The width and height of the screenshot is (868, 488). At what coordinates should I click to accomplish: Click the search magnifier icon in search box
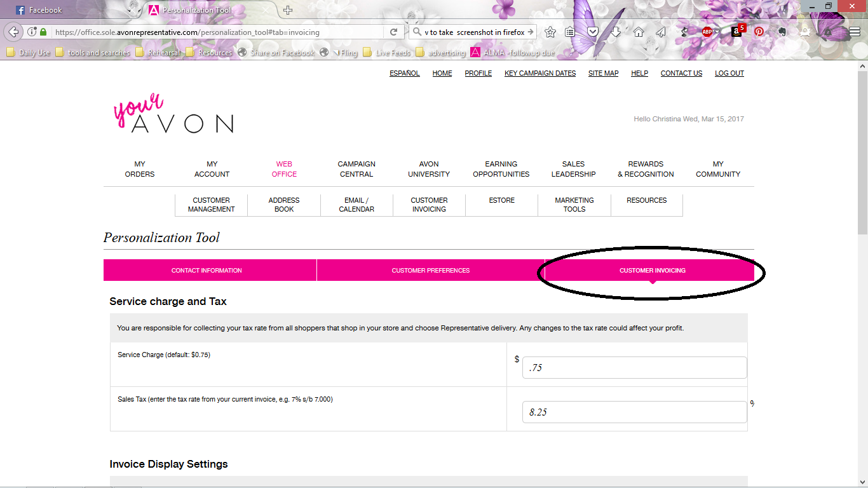(417, 32)
